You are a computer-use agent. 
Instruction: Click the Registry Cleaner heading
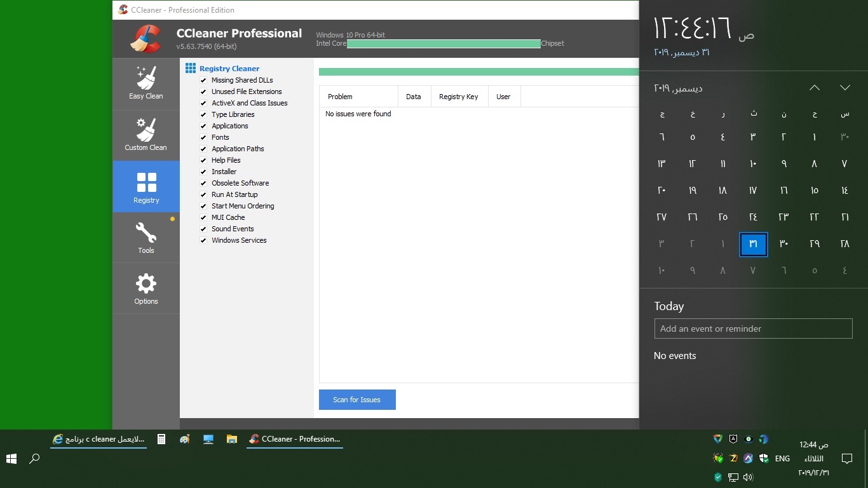(x=229, y=69)
